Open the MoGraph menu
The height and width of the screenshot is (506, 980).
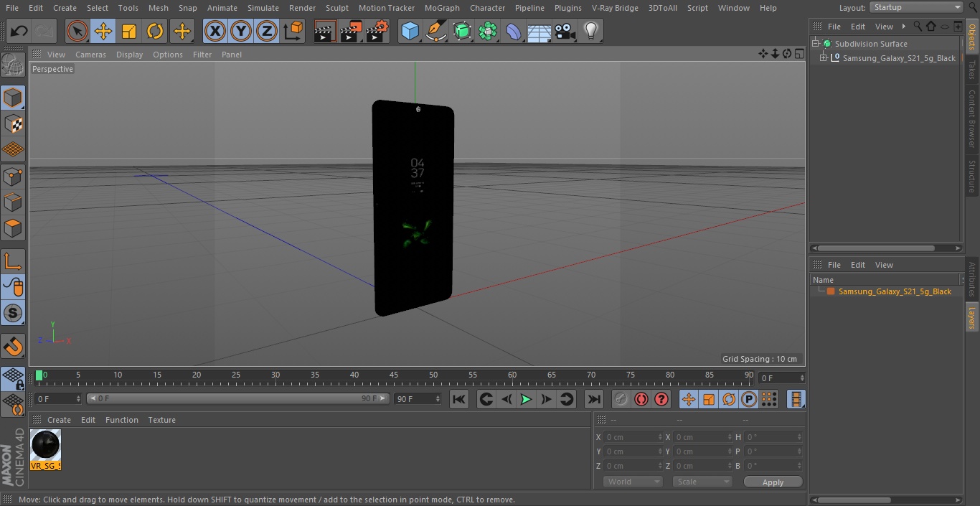pos(442,8)
